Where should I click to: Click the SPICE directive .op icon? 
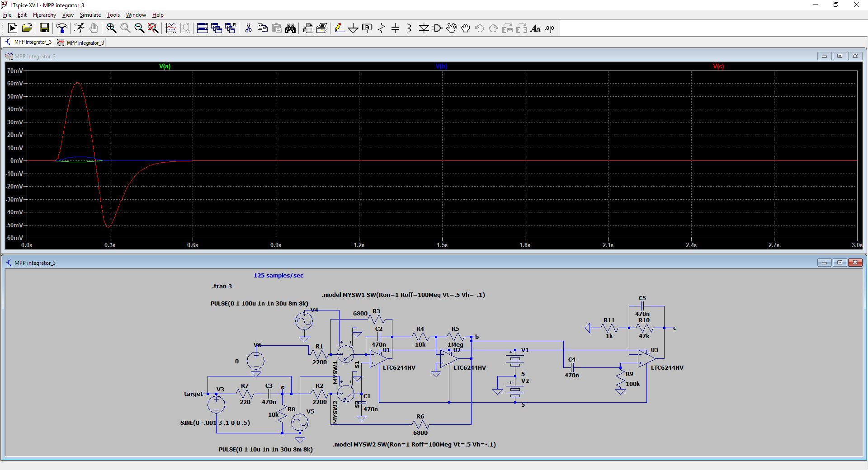click(549, 28)
